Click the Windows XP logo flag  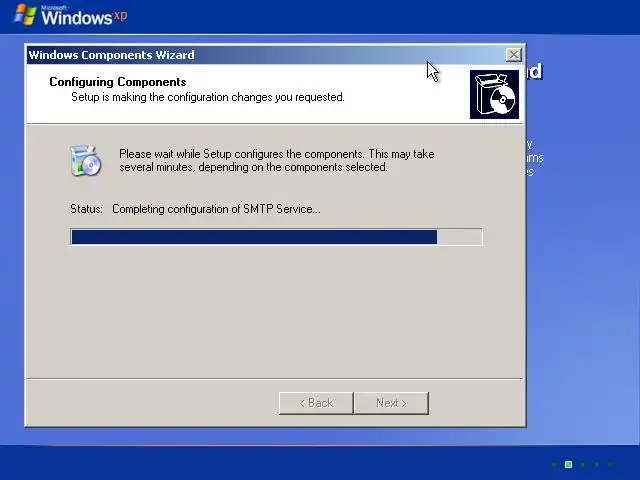(25, 15)
